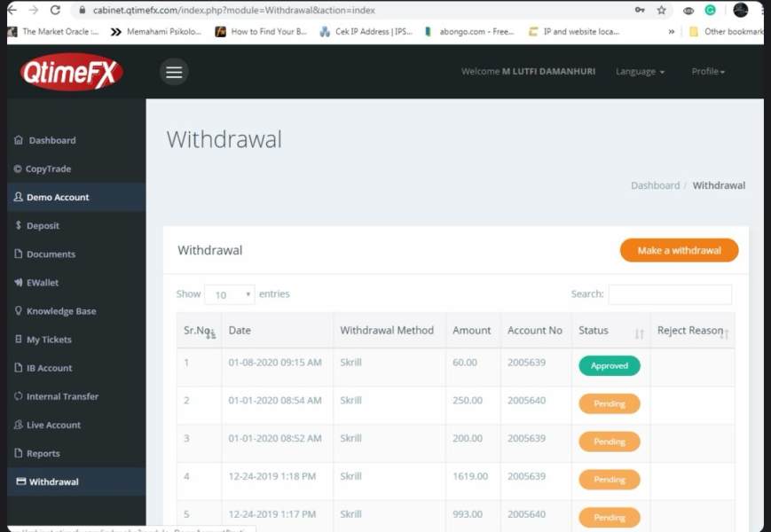Bookmark this page with star icon
Screen dimensions: 771x532
click(661, 10)
